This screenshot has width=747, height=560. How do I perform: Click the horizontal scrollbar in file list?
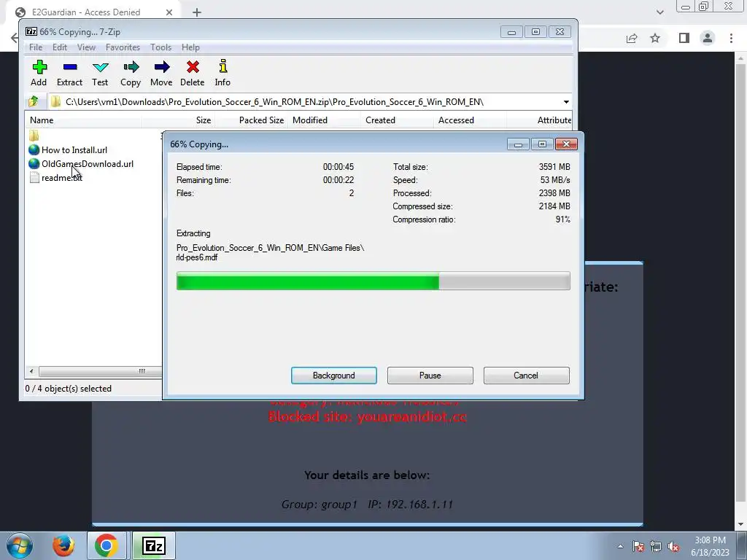click(x=100, y=371)
